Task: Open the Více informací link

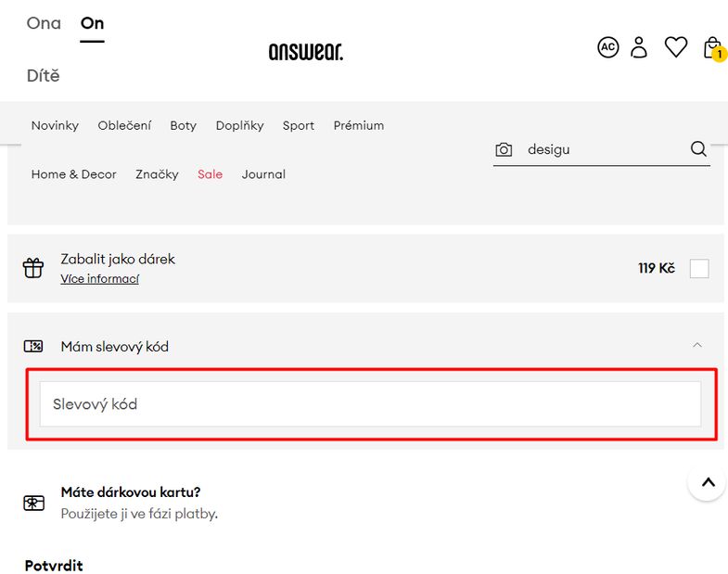Action: (100, 278)
